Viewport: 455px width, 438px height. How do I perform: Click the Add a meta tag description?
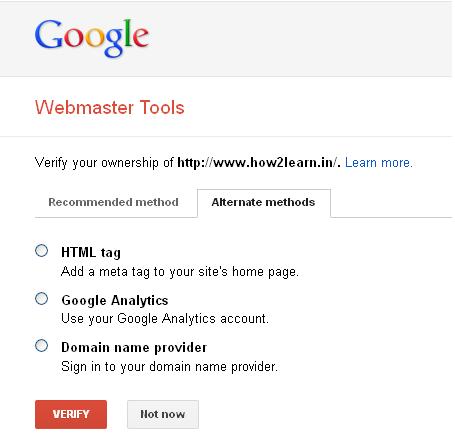pos(180,272)
